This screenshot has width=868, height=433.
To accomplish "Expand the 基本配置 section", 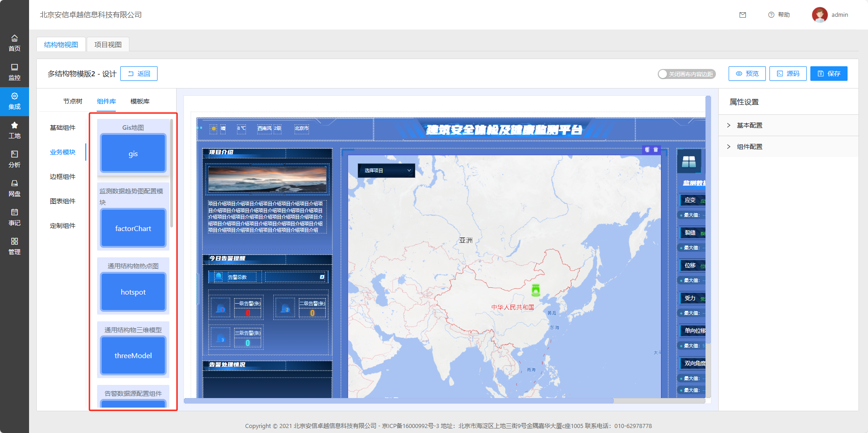I will [x=750, y=125].
